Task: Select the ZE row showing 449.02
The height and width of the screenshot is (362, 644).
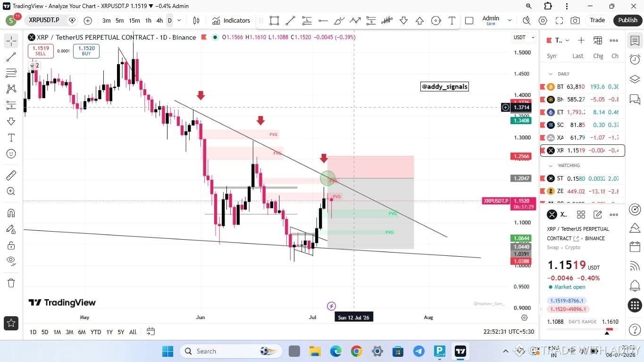Action: 582,191
